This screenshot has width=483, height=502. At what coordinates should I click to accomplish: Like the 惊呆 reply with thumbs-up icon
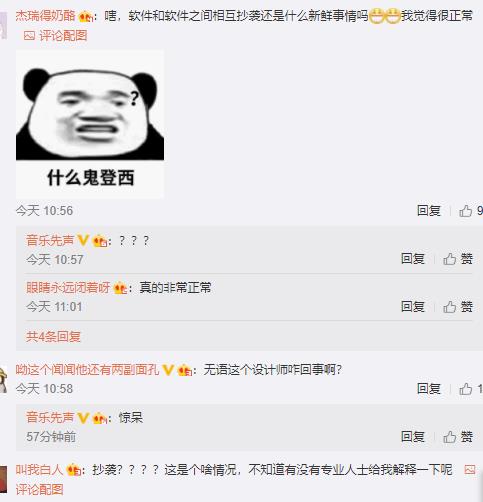(450, 437)
